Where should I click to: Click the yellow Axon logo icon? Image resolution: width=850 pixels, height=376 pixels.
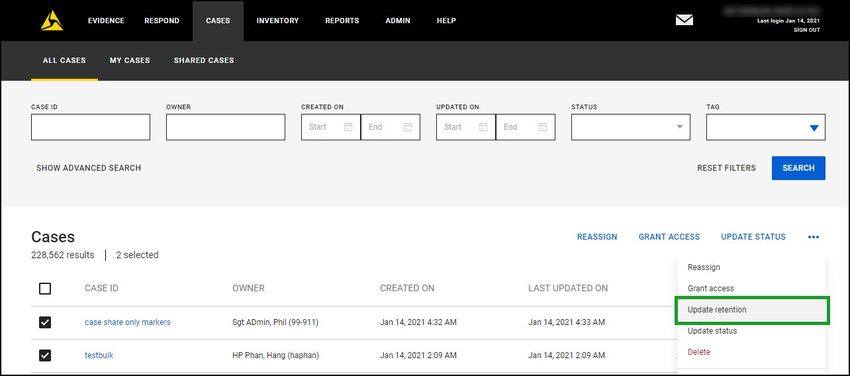pos(52,21)
